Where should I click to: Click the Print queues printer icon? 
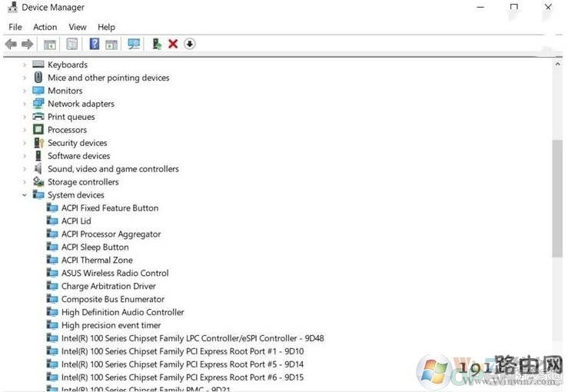pos(38,116)
